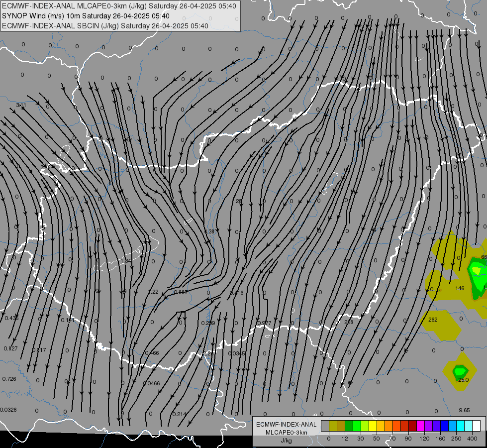
Task: Click the J/kg unit label in legend
Action: click(x=287, y=440)
